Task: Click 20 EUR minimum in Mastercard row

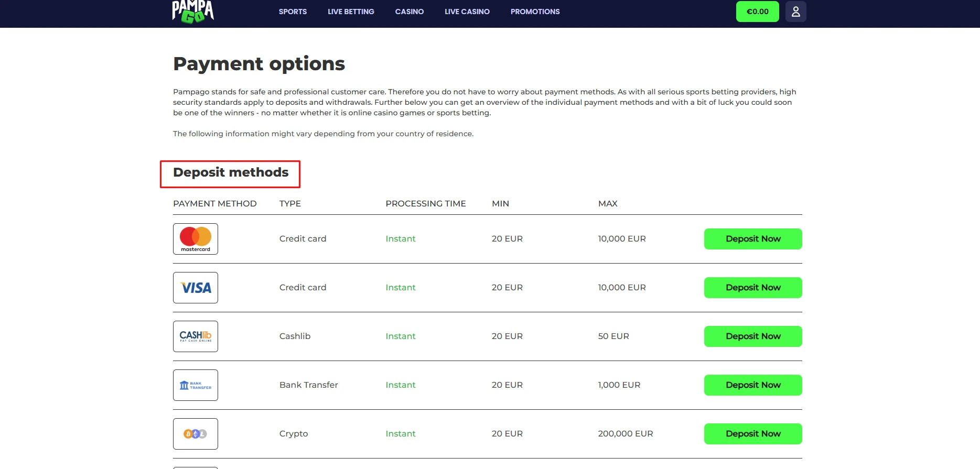Action: [507, 239]
